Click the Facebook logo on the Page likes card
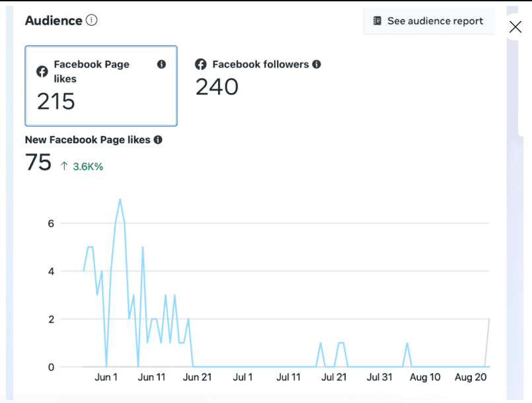This screenshot has height=403, width=532. [42, 71]
